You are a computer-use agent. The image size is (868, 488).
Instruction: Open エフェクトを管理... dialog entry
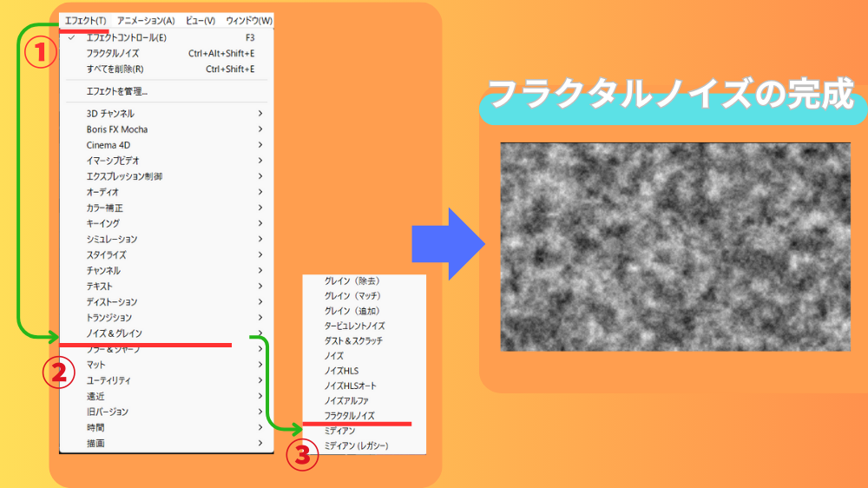[x=117, y=91]
